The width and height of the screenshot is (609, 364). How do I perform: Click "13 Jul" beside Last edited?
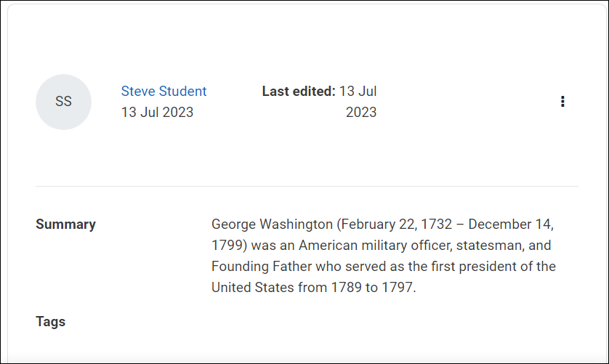click(358, 92)
